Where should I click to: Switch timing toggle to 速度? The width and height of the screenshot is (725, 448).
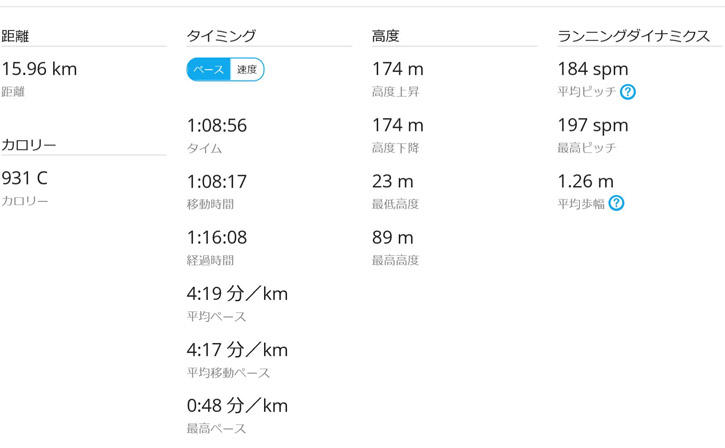click(x=247, y=70)
